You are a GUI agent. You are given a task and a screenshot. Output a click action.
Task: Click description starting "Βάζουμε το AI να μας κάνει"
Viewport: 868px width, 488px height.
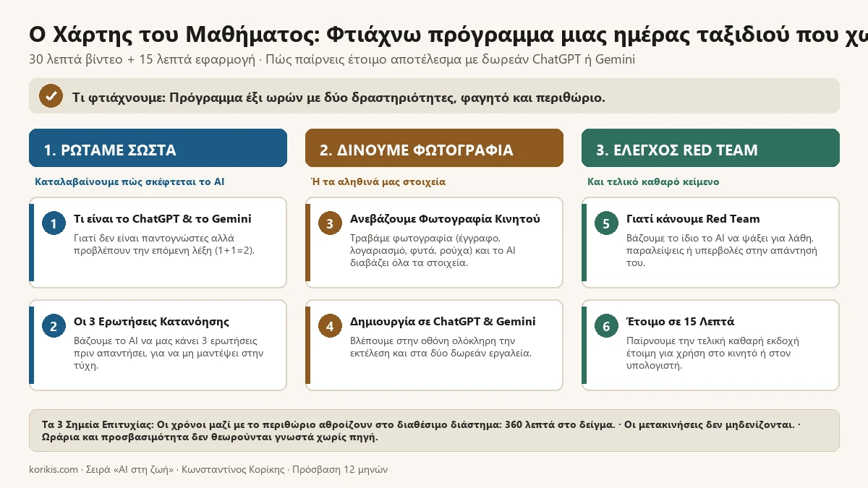(x=169, y=353)
